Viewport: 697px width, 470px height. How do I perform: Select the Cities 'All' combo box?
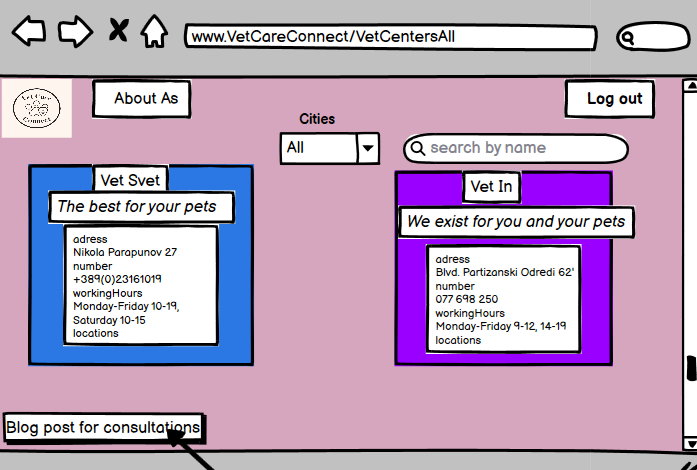pos(318,148)
